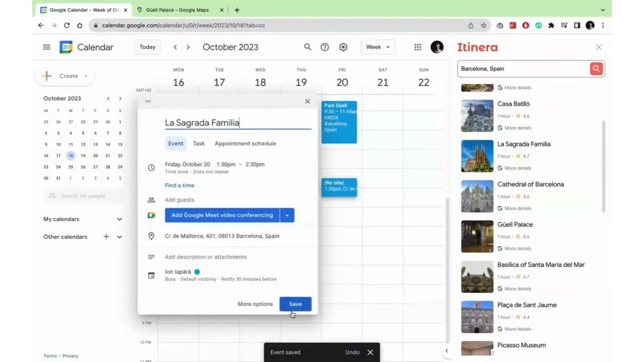This screenshot has height=362, width=644.
Task: Collapse the side panel with the arrow
Action: 446,351
